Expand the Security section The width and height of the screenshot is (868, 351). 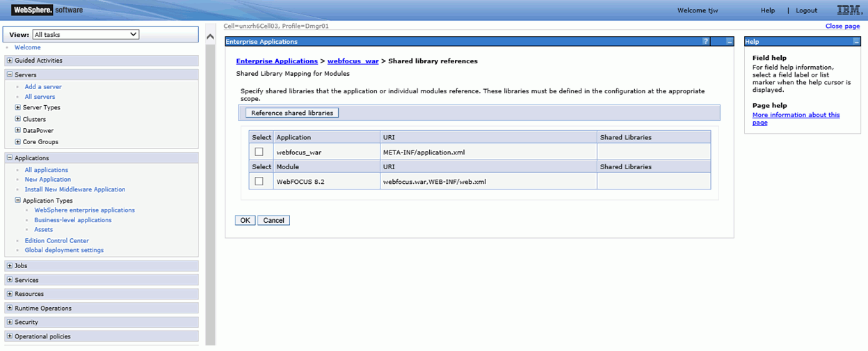[x=9, y=322]
